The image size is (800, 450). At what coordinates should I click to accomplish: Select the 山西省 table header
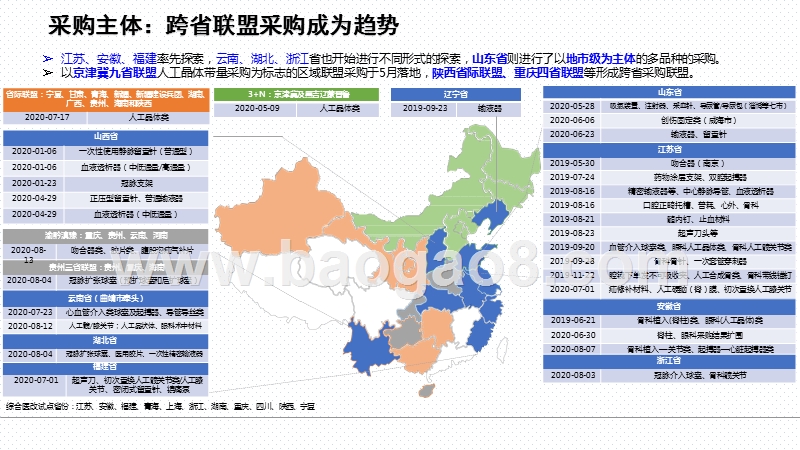(x=106, y=137)
